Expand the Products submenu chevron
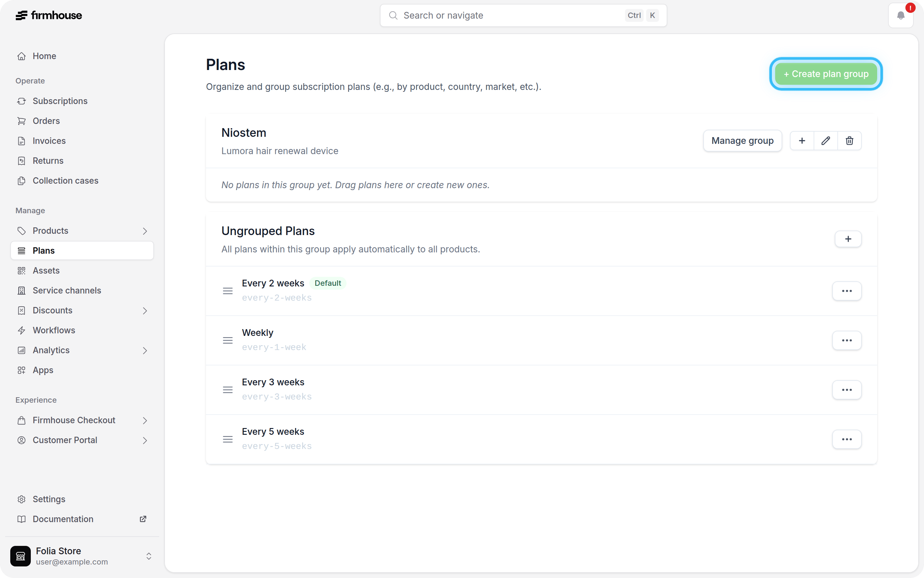 [145, 231]
